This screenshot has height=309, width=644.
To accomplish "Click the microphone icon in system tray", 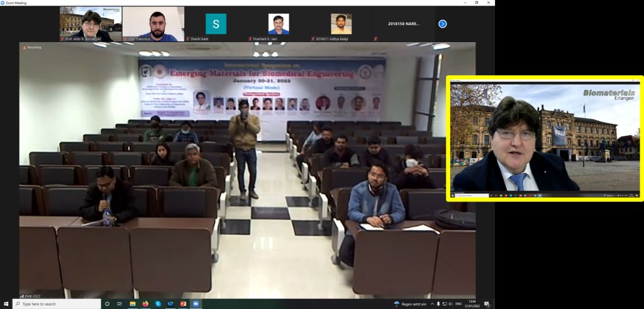I will point(438,304).
